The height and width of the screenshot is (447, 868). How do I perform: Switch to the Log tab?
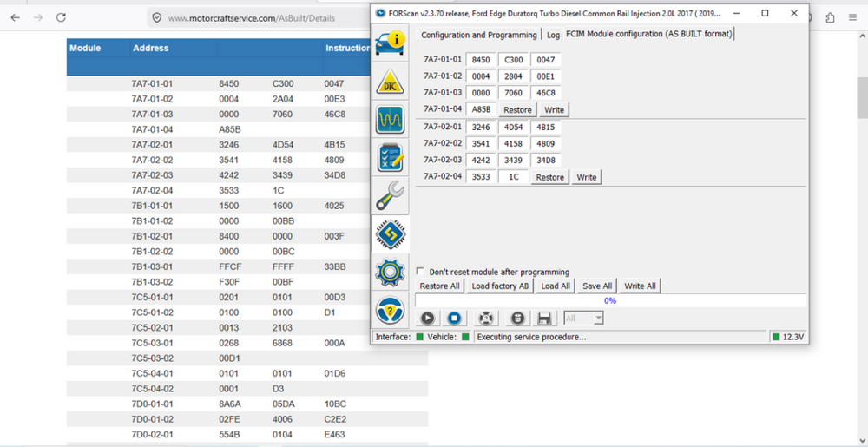point(553,35)
